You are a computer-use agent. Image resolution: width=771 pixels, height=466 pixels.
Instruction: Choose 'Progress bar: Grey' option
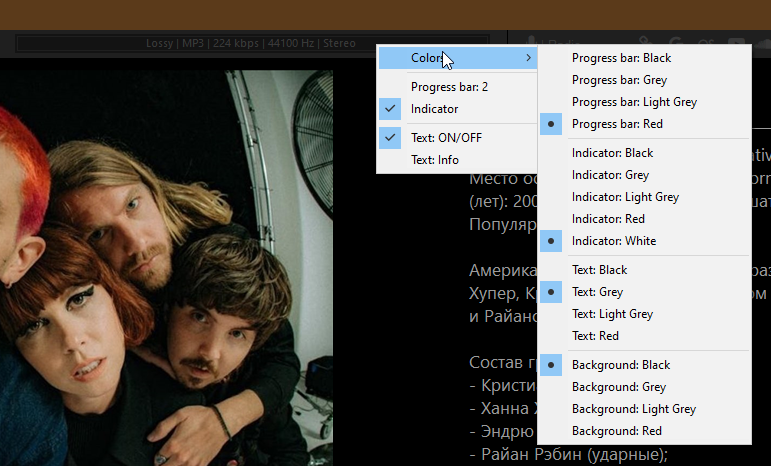click(619, 80)
